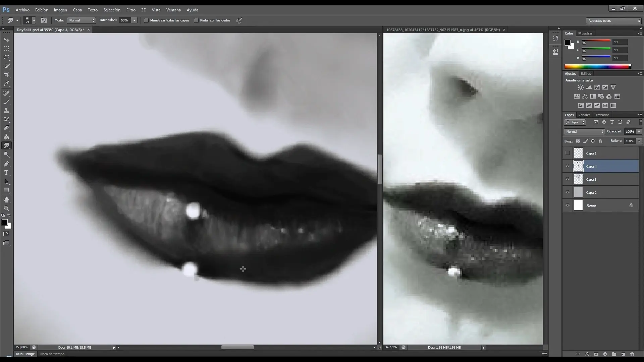
Task: Open the layer blend mode dropdown
Action: (584, 132)
